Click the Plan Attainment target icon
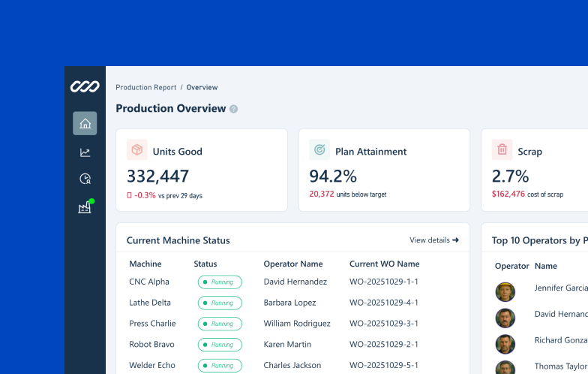This screenshot has width=588, height=374. [319, 150]
